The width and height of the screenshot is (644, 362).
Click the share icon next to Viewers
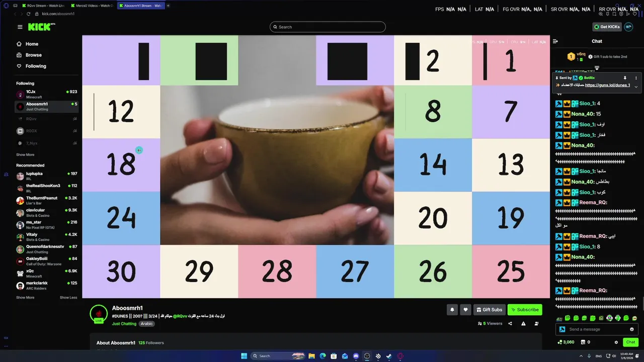pos(510,324)
